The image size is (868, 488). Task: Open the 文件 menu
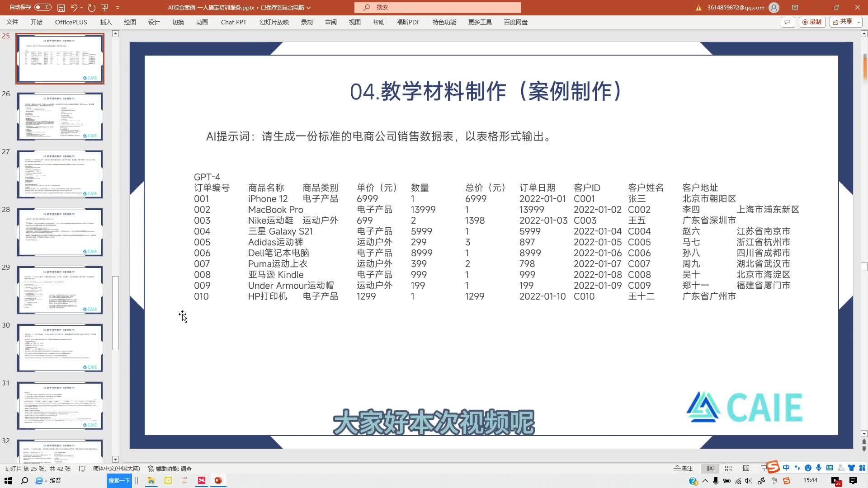(12, 22)
